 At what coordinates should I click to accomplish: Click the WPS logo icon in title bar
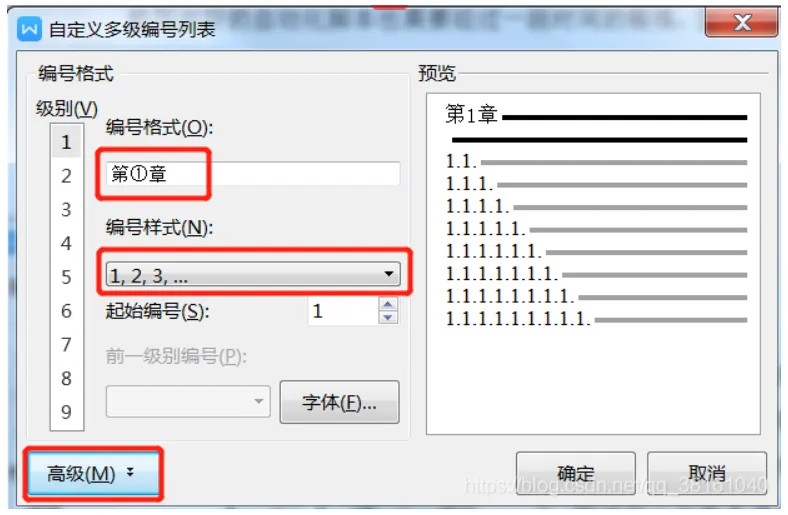pyautogui.click(x=29, y=29)
